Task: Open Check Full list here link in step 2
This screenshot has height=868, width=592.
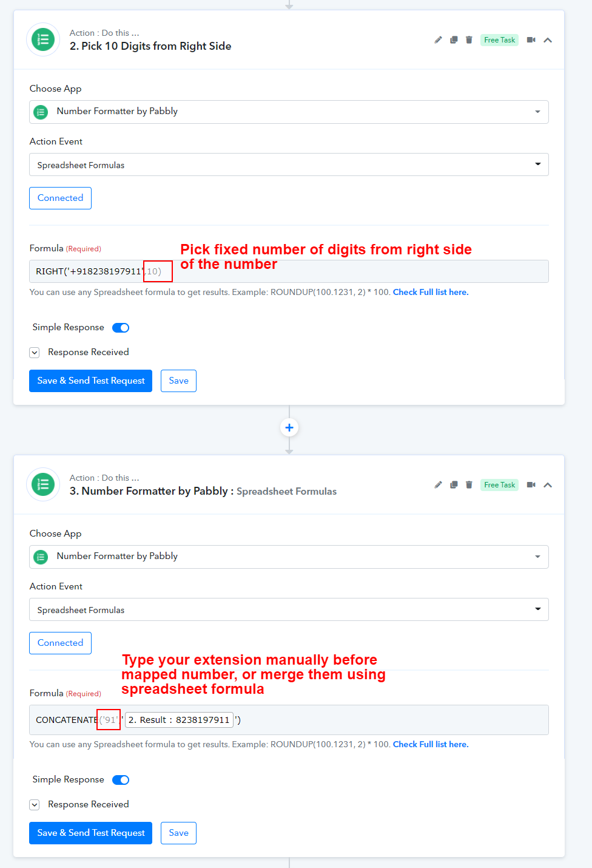Action: 431,293
